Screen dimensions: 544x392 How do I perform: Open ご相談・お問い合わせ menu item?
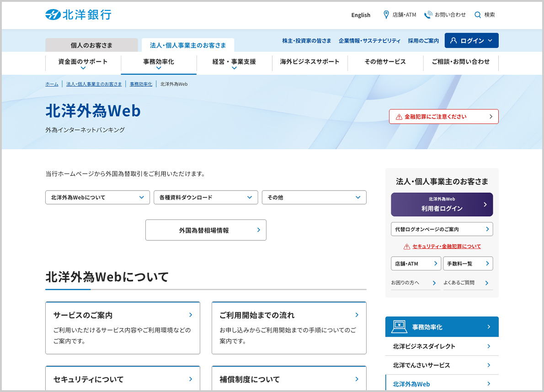pos(461,62)
